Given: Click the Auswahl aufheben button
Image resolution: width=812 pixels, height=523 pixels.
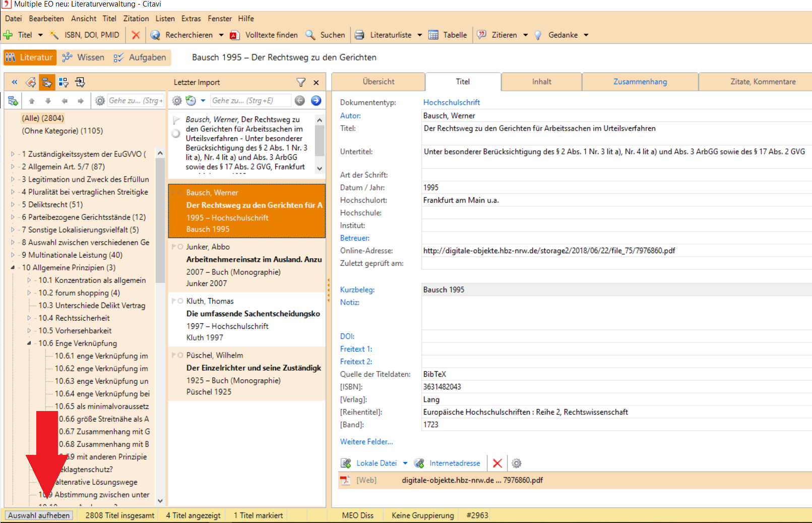Looking at the screenshot, I should click(x=39, y=515).
